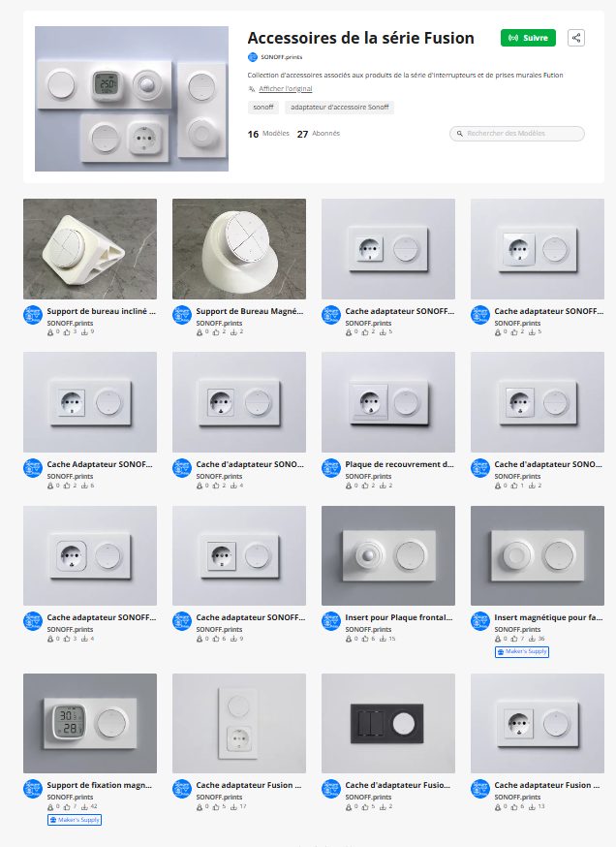This screenshot has width=616, height=847.
Task: Open the black Cache d'adaptateur Fusio... thumbnail
Action: pyautogui.click(x=388, y=723)
